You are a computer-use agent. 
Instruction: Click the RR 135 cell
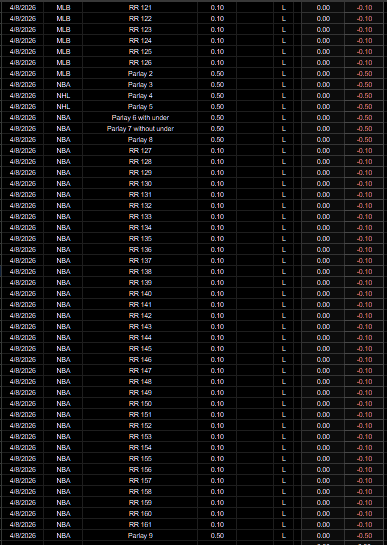coord(140,239)
